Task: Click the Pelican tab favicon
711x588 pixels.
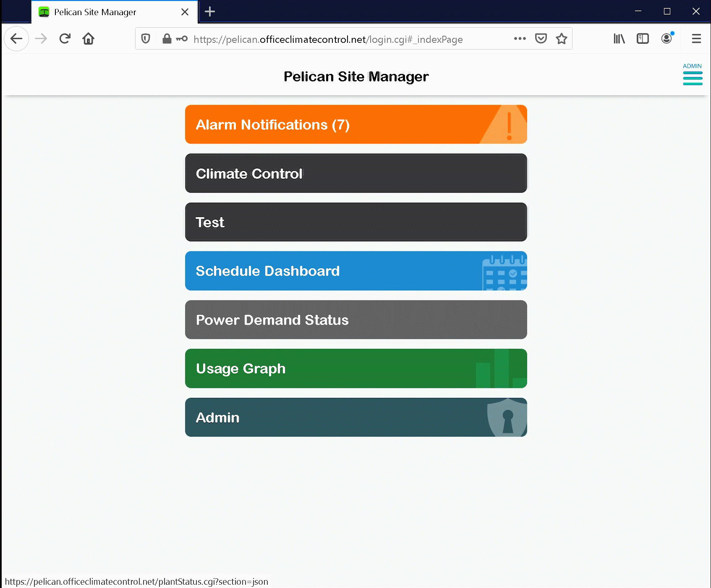Action: (44, 12)
